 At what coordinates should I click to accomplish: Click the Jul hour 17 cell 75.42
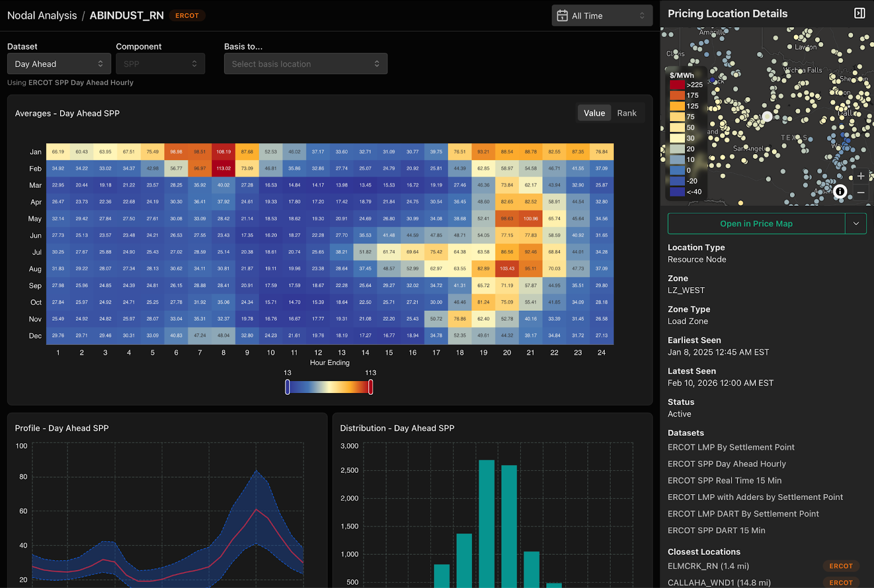[x=436, y=252]
